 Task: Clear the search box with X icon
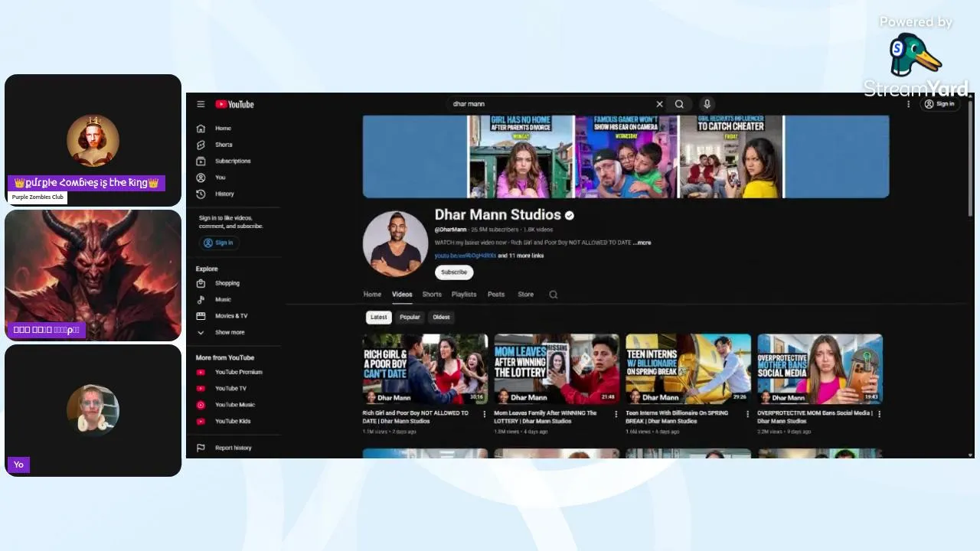[659, 104]
